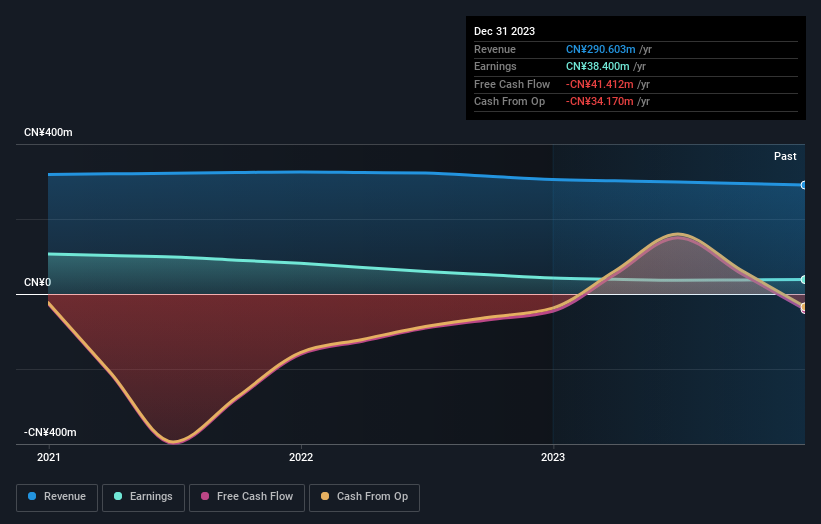Click the blue Revenue legend dot
Screen dimensions: 821x524
(32, 496)
